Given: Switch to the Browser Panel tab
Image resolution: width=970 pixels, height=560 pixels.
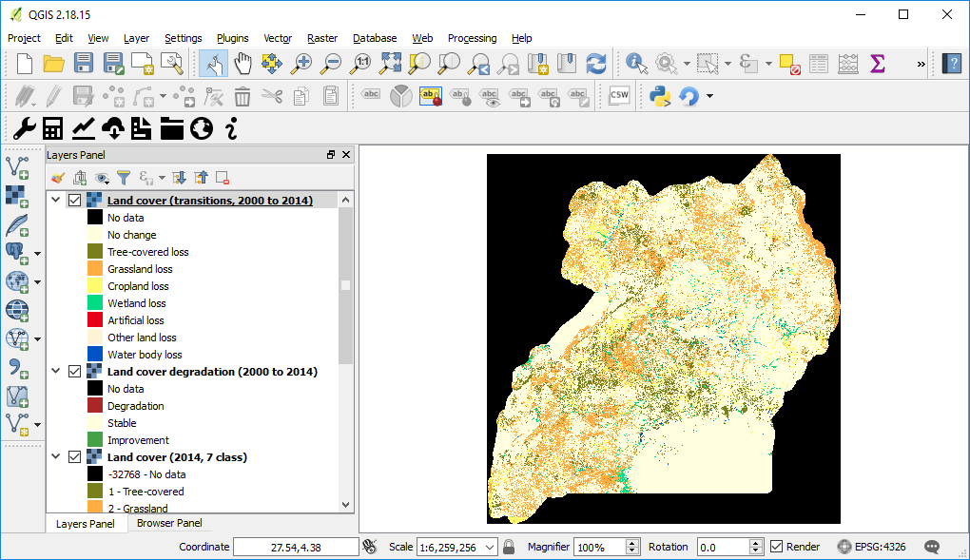Looking at the screenshot, I should [x=168, y=523].
